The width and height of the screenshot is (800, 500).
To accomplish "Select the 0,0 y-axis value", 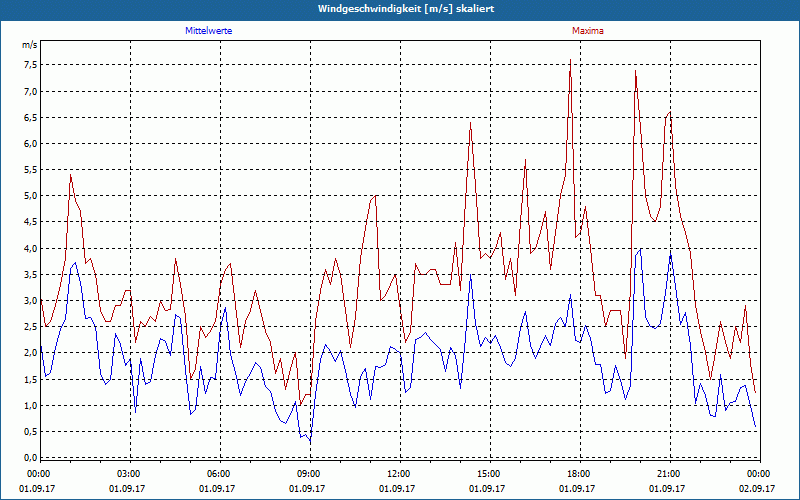I will coord(30,458).
